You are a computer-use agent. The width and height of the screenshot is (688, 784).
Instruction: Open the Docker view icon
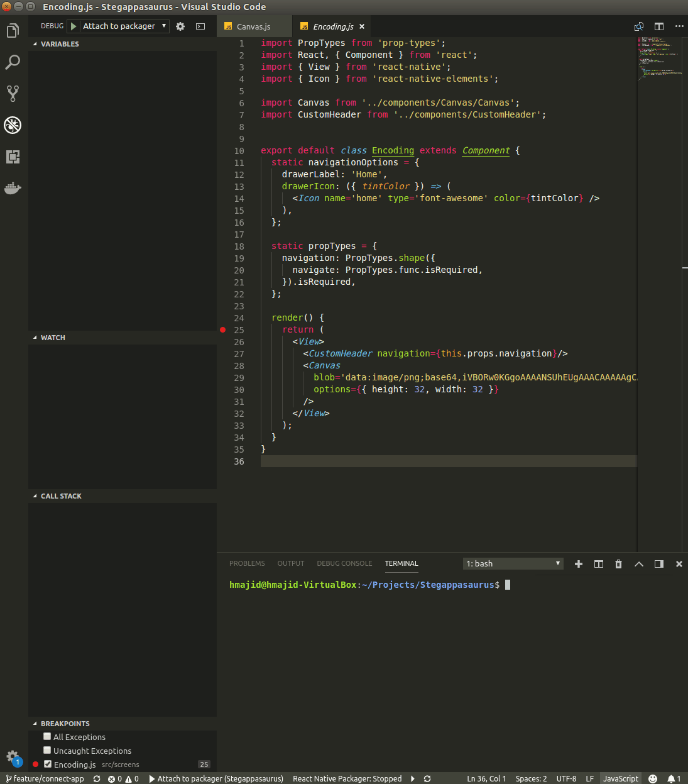pos(13,188)
